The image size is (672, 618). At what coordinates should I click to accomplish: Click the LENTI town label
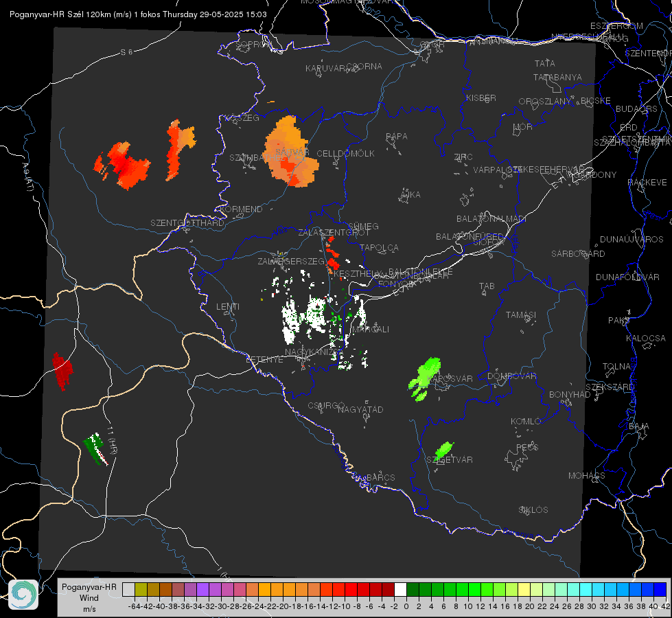tap(228, 307)
